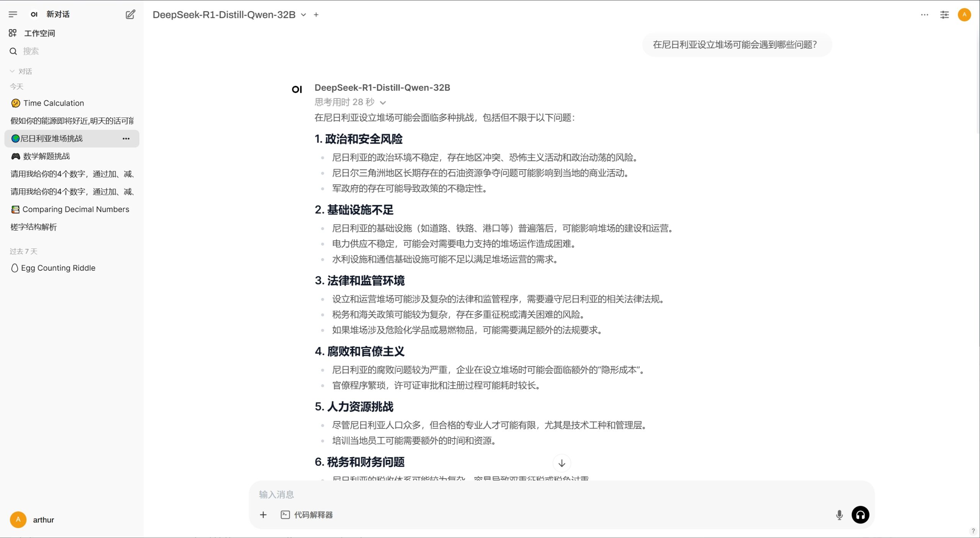The width and height of the screenshot is (980, 538).
Task: Open the DeepSeek-R1-Distill-Qwen-32B model selector dropdown
Action: 229,15
